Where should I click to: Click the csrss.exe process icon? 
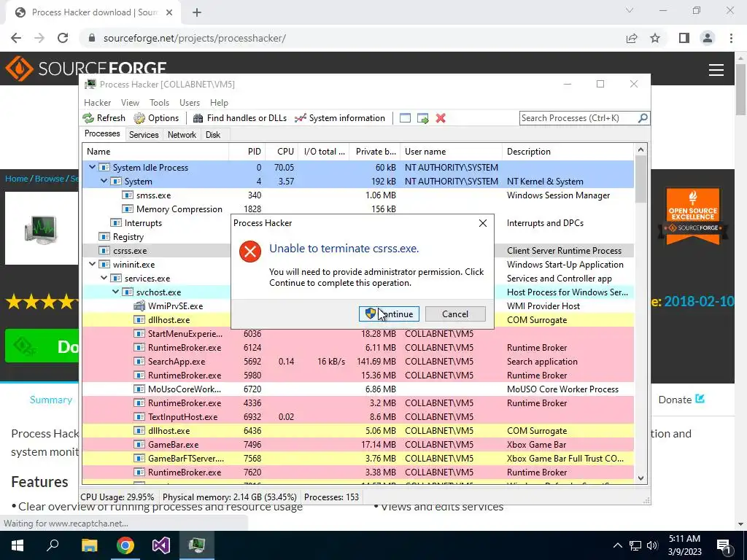pyautogui.click(x=104, y=251)
